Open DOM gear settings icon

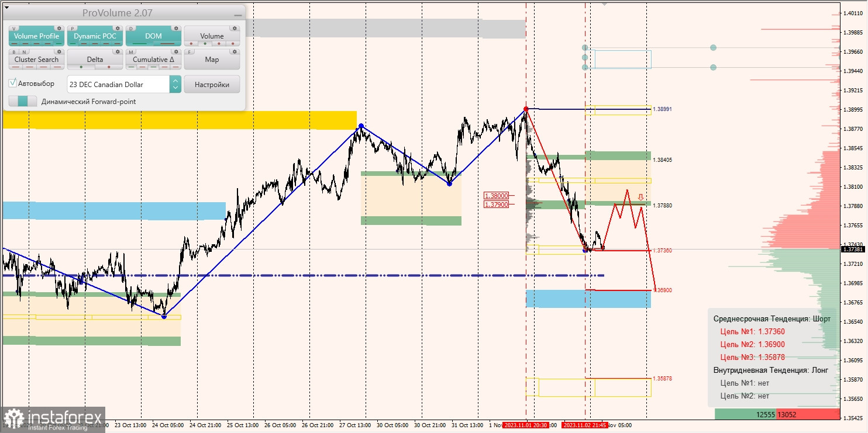pos(175,28)
